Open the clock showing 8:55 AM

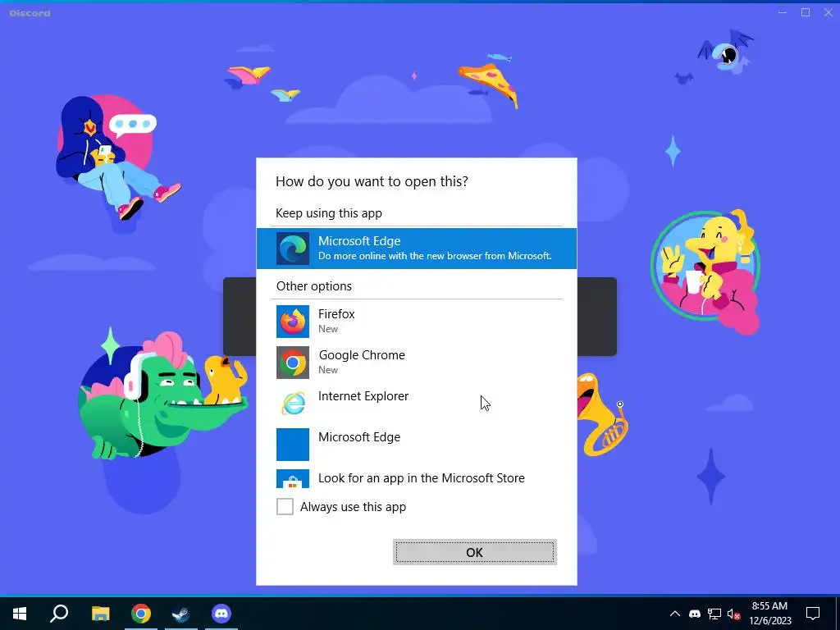(769, 614)
